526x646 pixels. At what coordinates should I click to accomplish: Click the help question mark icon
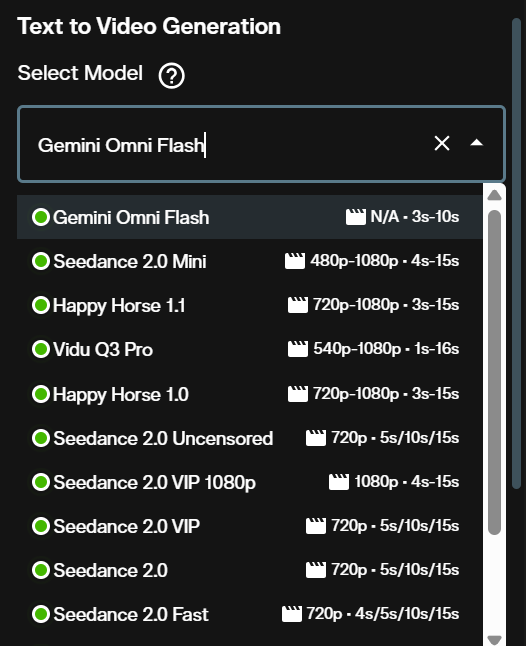pos(172,76)
